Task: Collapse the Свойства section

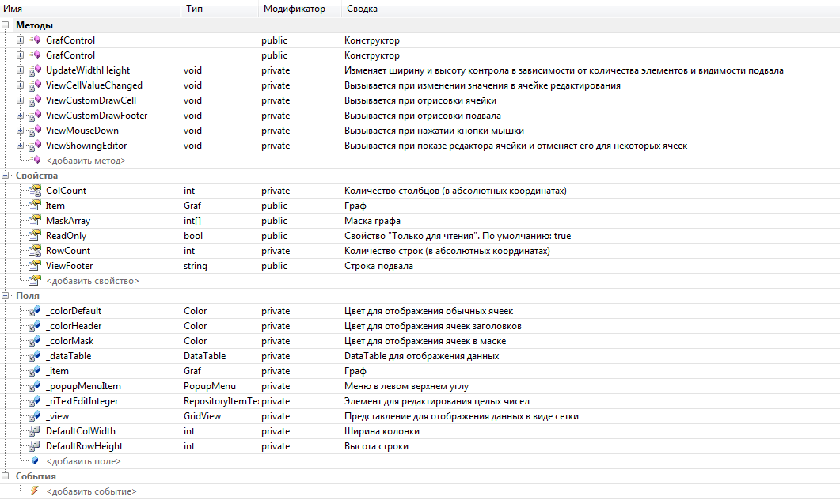Action: (6, 175)
